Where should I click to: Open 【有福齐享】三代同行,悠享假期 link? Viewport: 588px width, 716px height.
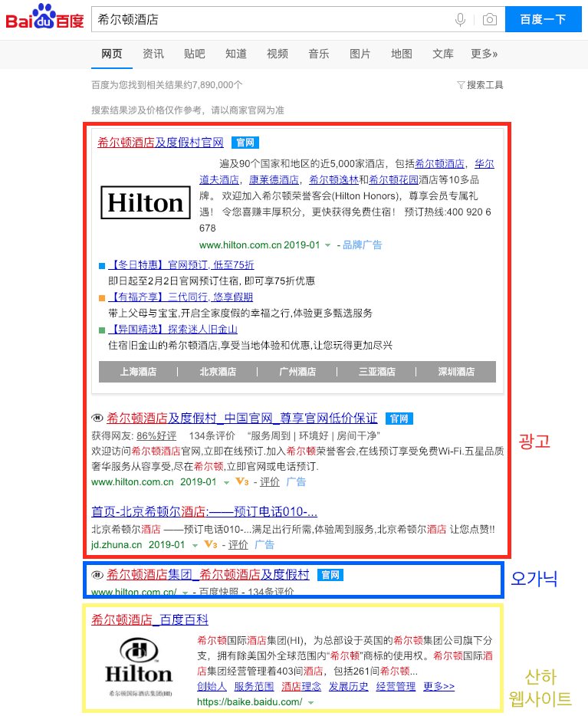[x=181, y=297]
